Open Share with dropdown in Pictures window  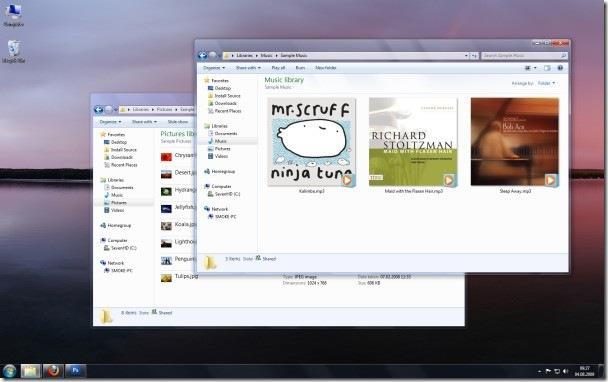click(x=144, y=122)
